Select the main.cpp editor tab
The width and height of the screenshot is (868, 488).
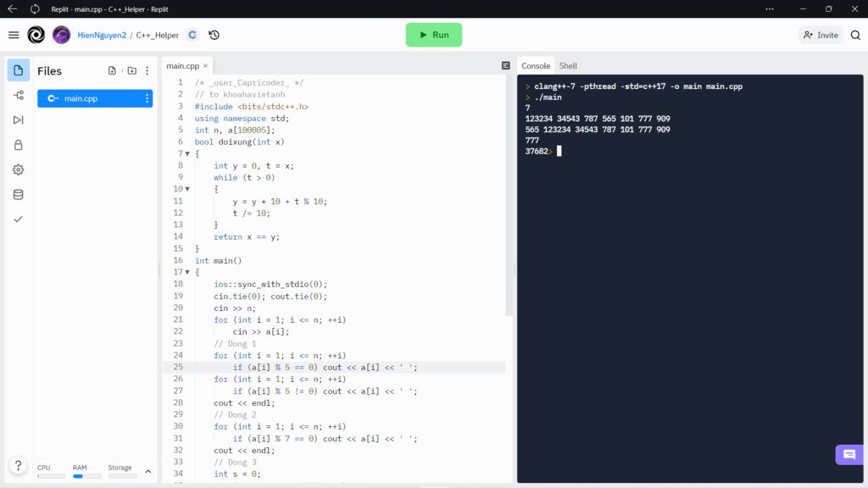click(183, 66)
